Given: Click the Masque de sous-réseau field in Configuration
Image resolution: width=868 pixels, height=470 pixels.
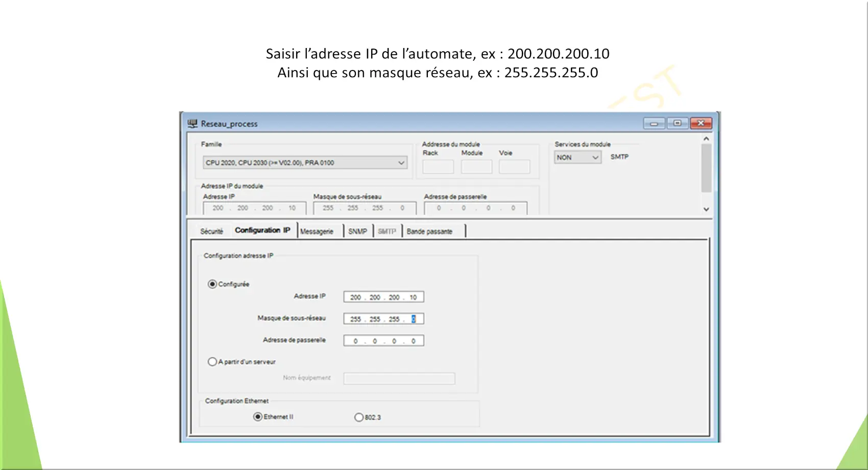Looking at the screenshot, I should point(384,319).
